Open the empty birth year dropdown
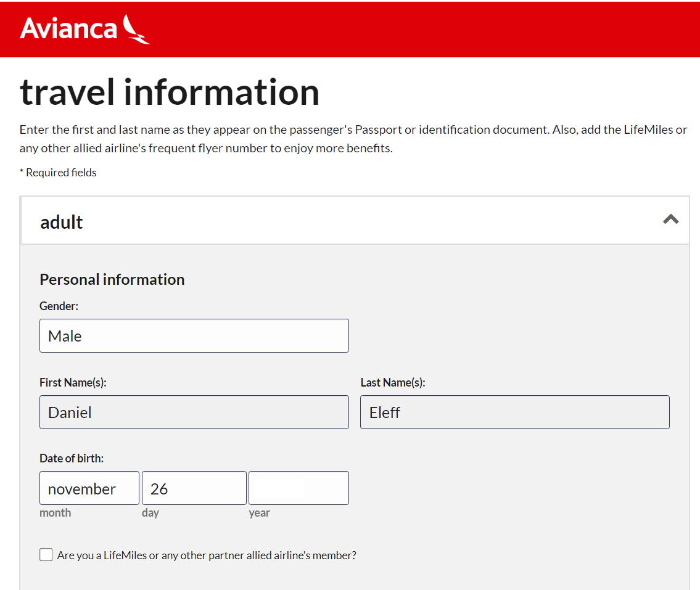 click(x=299, y=488)
